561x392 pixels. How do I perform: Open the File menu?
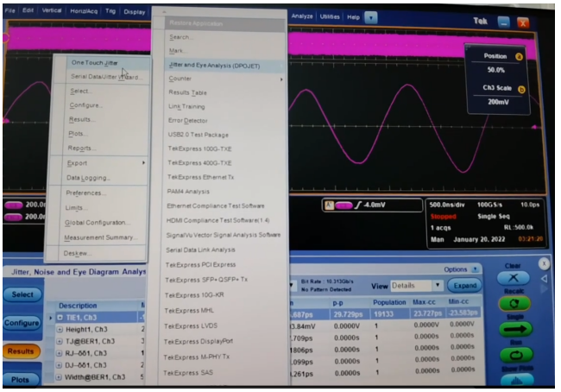[x=10, y=10]
